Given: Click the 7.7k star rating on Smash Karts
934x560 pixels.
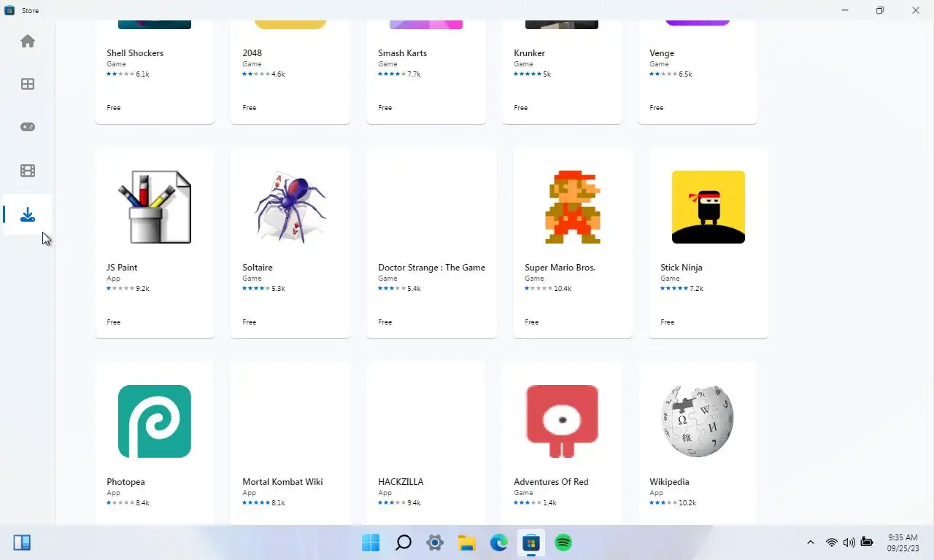Looking at the screenshot, I should coord(399,74).
